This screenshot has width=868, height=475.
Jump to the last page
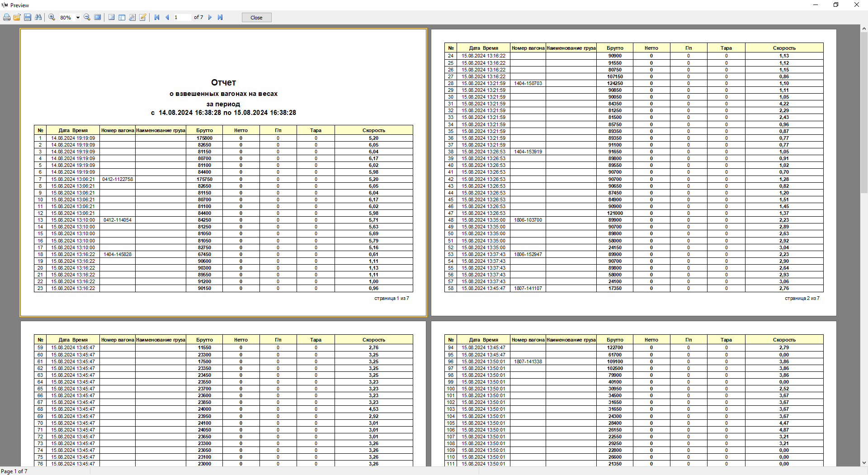coord(220,17)
